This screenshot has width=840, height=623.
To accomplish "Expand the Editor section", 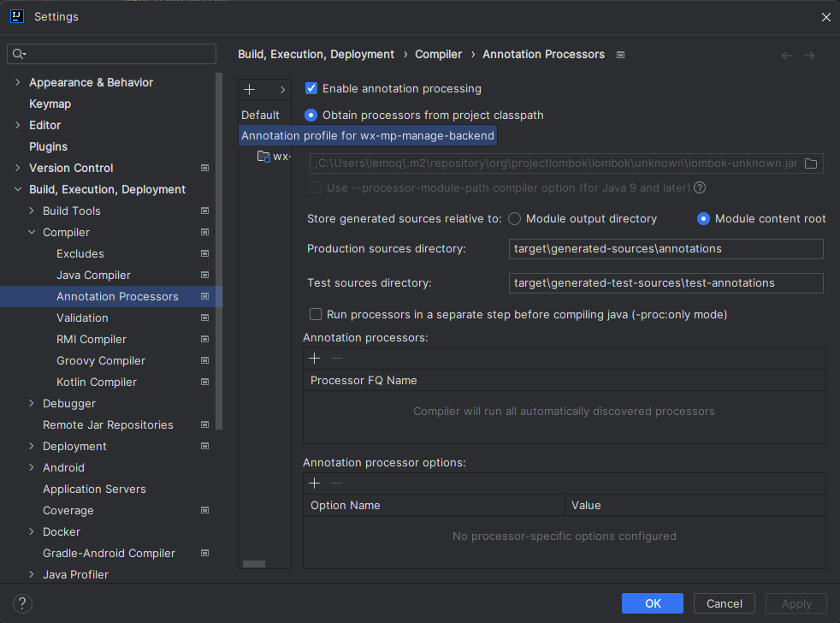I will pyautogui.click(x=18, y=125).
